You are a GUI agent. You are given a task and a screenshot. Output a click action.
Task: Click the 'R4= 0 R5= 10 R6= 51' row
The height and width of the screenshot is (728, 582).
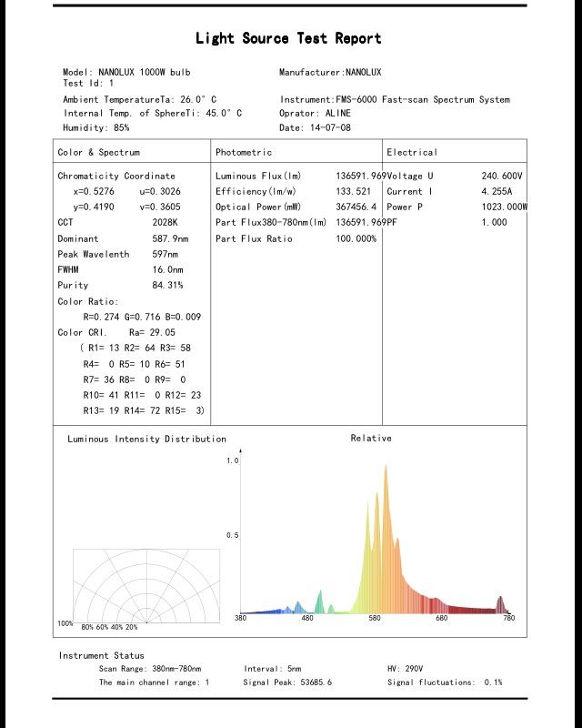[134, 364]
